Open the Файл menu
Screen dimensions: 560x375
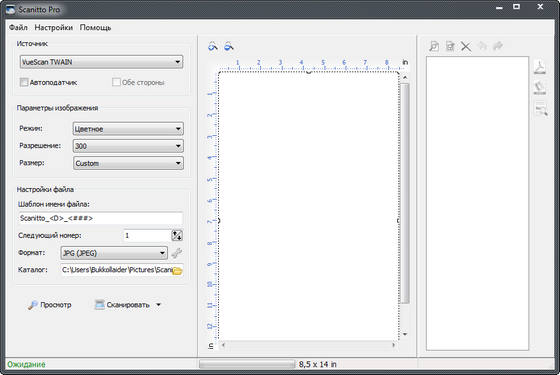(x=18, y=28)
